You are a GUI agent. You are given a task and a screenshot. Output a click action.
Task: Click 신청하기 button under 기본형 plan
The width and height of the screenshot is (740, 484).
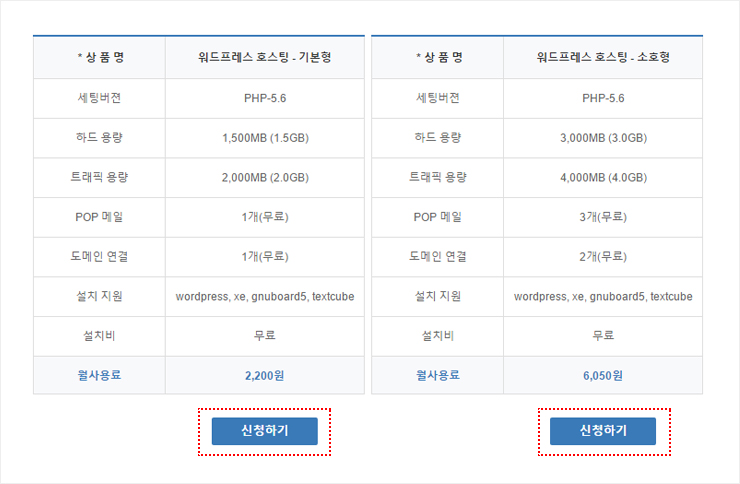pos(264,431)
